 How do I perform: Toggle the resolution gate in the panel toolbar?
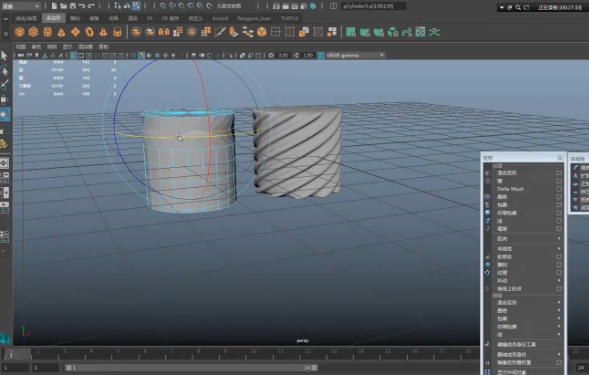point(89,55)
